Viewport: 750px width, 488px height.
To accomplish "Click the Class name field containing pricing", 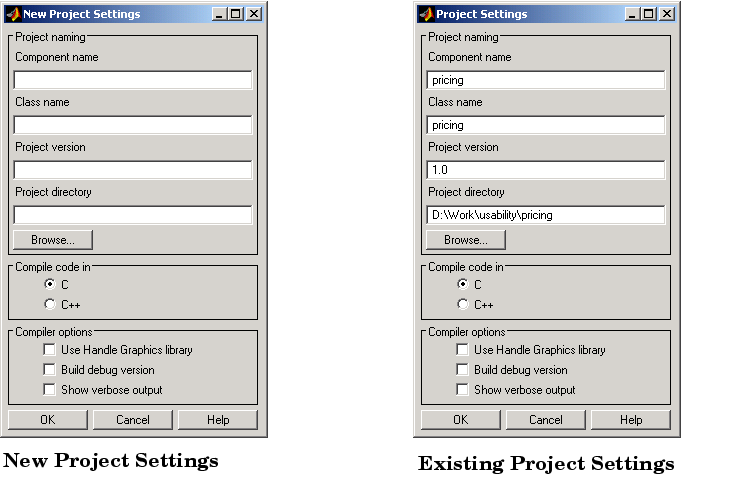I will 546,125.
